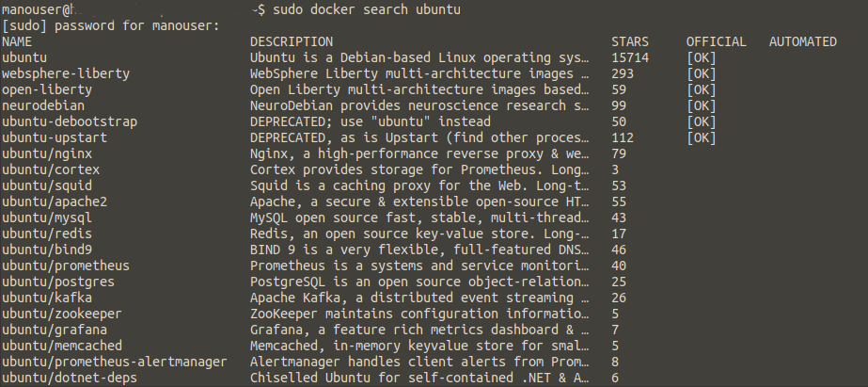Click the star count 53 for ubuntu/squid
Image resolution: width=868 pixels, height=387 pixels.
(619, 185)
